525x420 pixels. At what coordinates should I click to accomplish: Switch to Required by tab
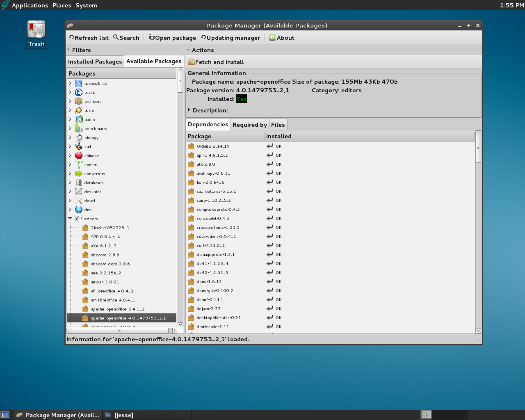coord(250,125)
